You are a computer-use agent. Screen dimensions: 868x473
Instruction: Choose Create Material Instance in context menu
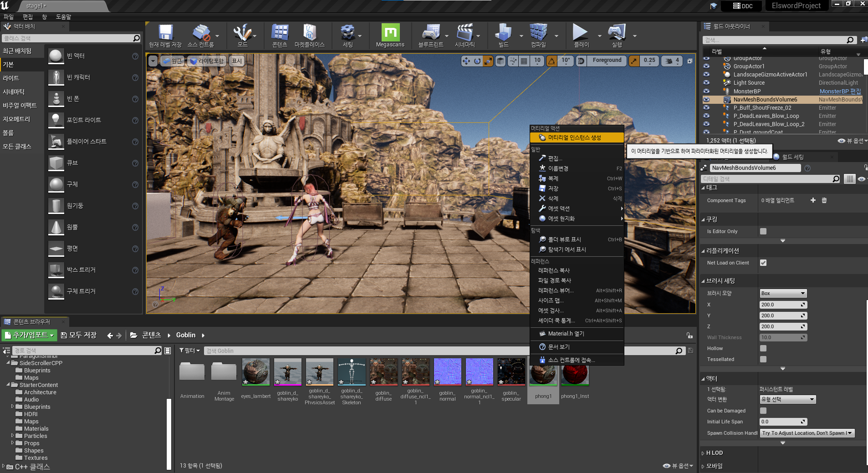pyautogui.click(x=577, y=137)
